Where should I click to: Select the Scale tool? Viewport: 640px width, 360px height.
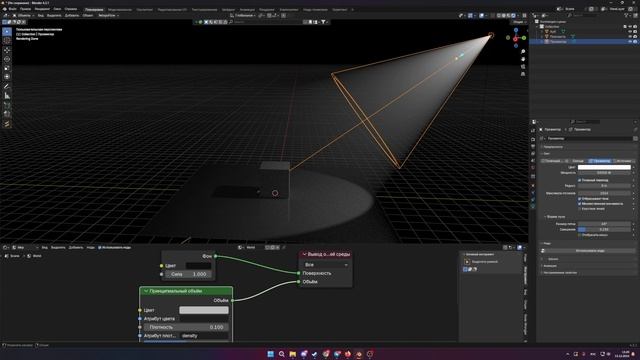[x=7, y=68]
